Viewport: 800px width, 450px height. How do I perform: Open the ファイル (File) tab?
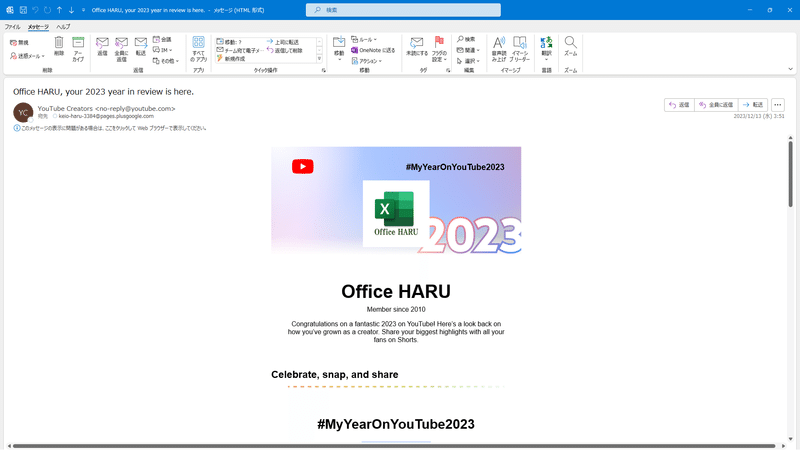click(12, 27)
